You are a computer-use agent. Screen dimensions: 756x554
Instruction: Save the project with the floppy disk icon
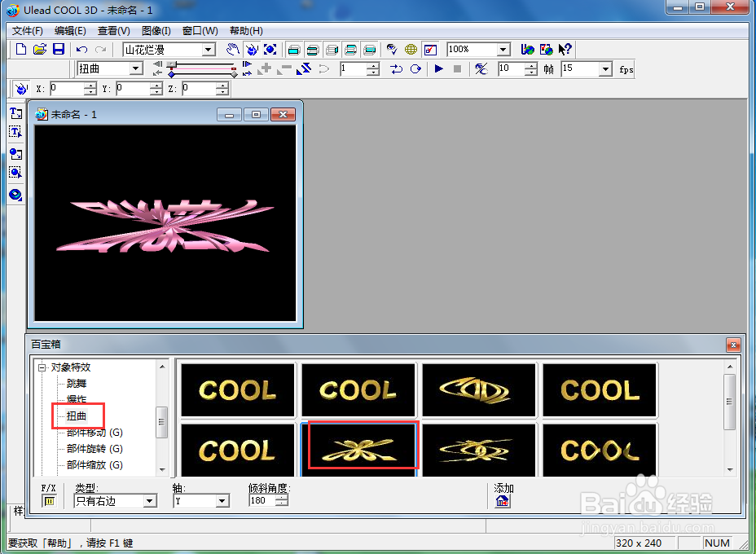59,49
